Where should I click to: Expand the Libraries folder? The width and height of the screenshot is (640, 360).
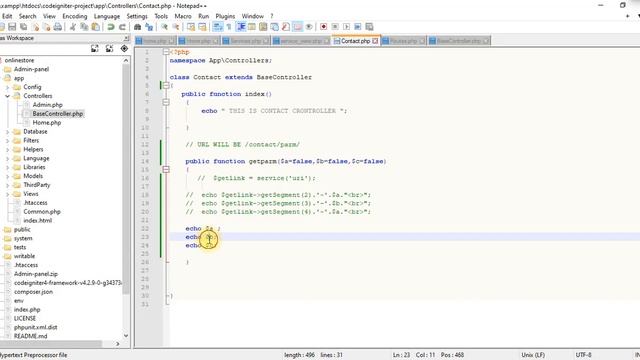tap(7, 167)
